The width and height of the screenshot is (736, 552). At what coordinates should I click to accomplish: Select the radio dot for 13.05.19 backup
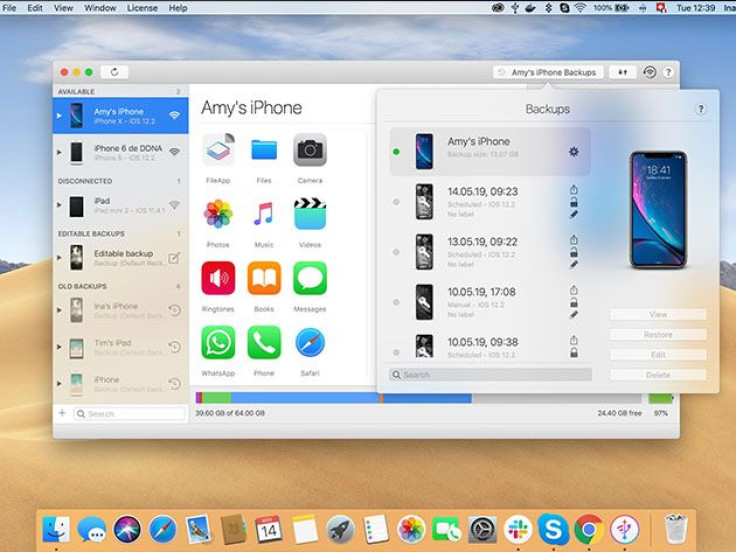click(x=396, y=252)
